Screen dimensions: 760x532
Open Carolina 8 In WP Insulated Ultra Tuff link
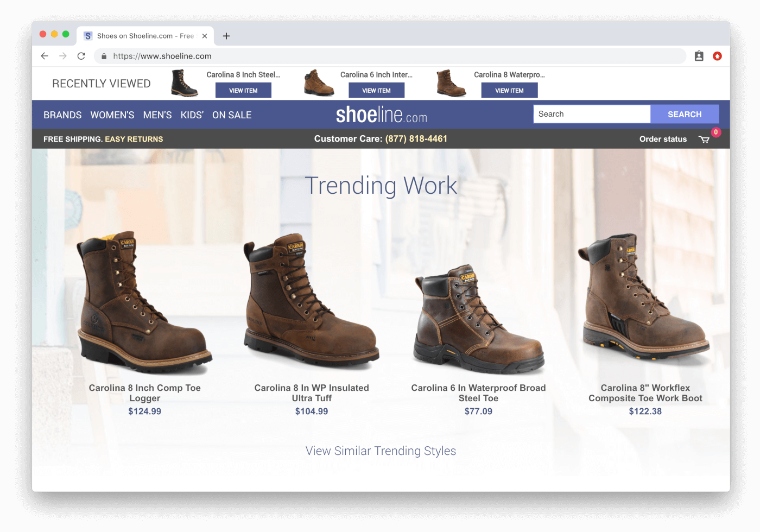pos(312,393)
